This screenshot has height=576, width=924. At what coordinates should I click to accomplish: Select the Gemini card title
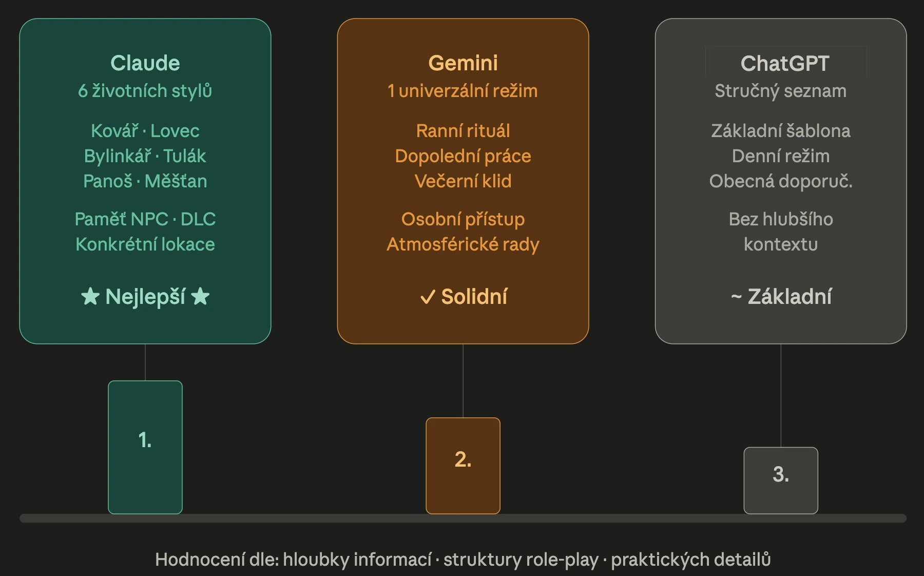[x=463, y=63]
